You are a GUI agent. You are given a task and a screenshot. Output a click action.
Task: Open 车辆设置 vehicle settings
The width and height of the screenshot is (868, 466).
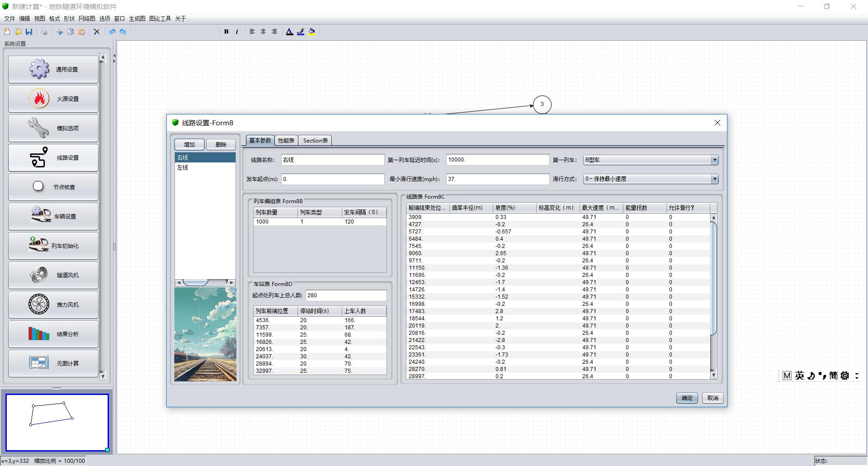(x=53, y=216)
